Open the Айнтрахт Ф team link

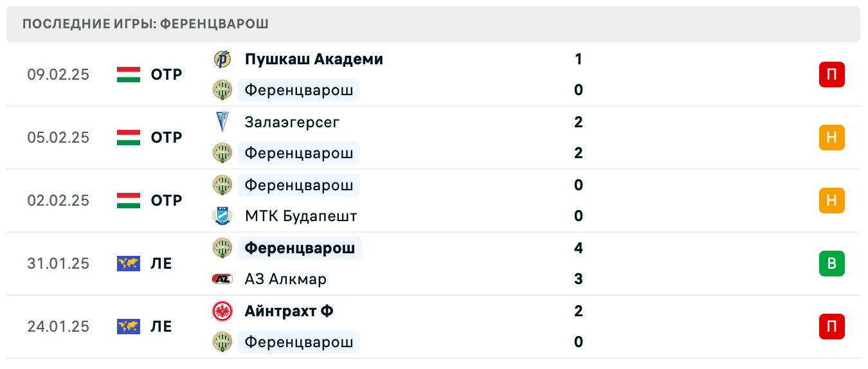click(x=289, y=311)
